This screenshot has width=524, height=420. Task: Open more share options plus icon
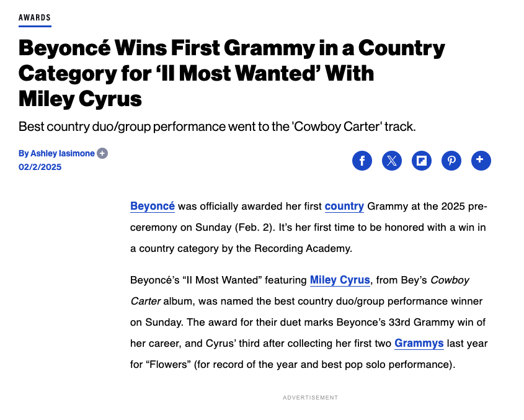pyautogui.click(x=481, y=161)
